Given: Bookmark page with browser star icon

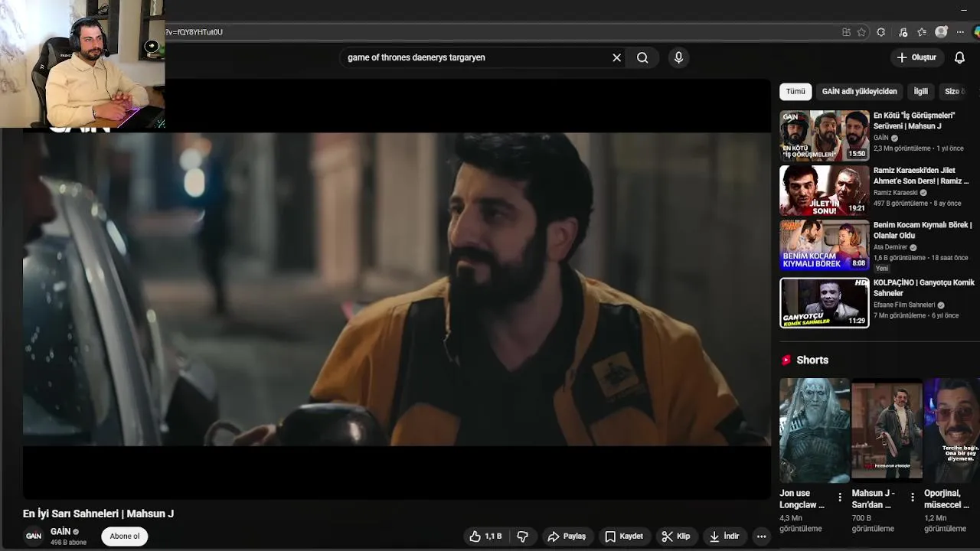Looking at the screenshot, I should coord(861,32).
